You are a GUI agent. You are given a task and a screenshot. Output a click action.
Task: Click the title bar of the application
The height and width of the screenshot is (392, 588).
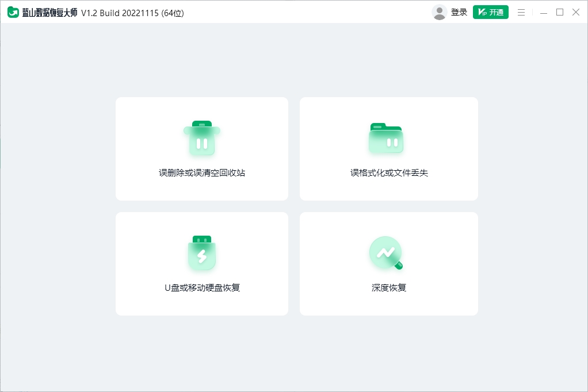click(288, 11)
